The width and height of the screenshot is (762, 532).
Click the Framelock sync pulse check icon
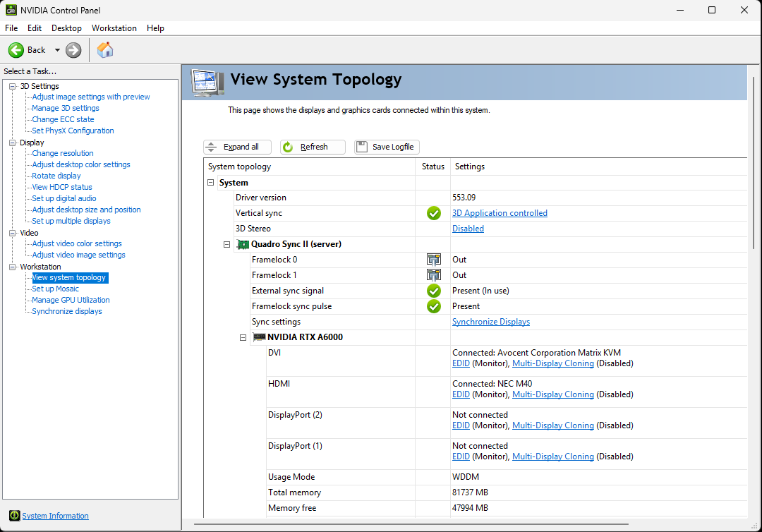pos(433,306)
